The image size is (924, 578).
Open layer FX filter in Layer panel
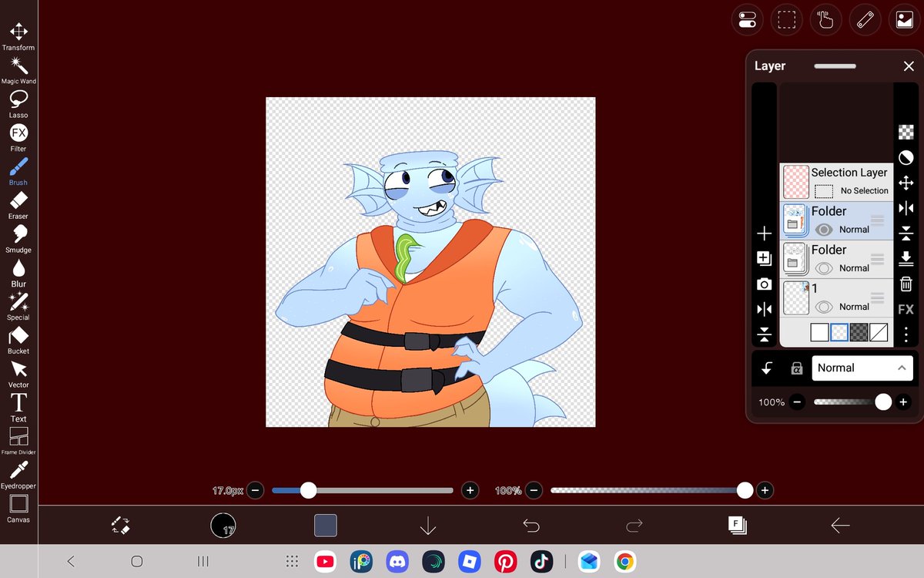pos(906,309)
